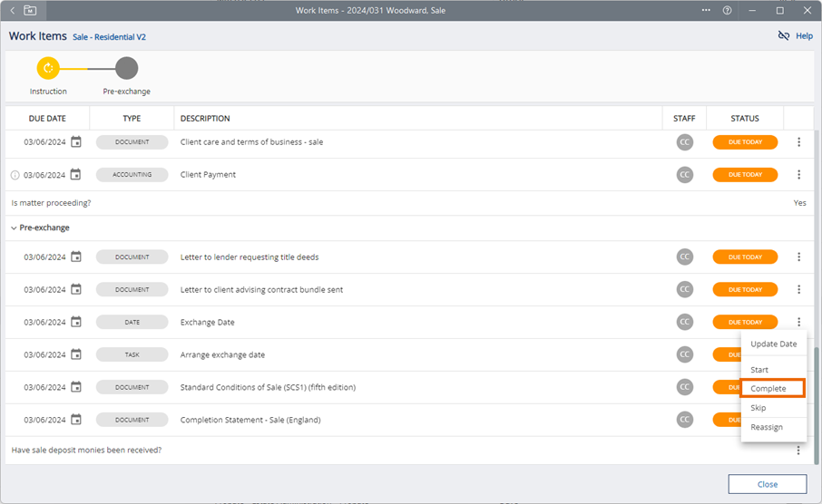Viewport: 822px width, 504px height.
Task: Open calendar for Client Payment due date
Action: click(x=76, y=175)
